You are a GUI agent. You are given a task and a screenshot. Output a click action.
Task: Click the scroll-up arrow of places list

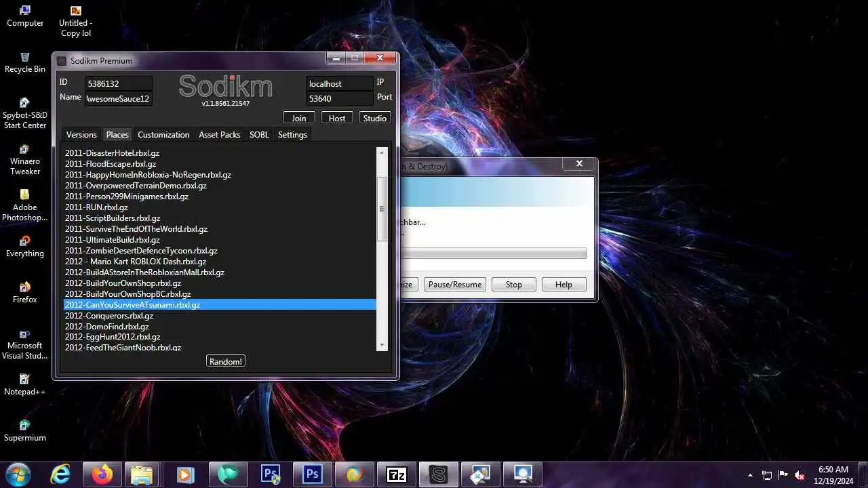[382, 153]
